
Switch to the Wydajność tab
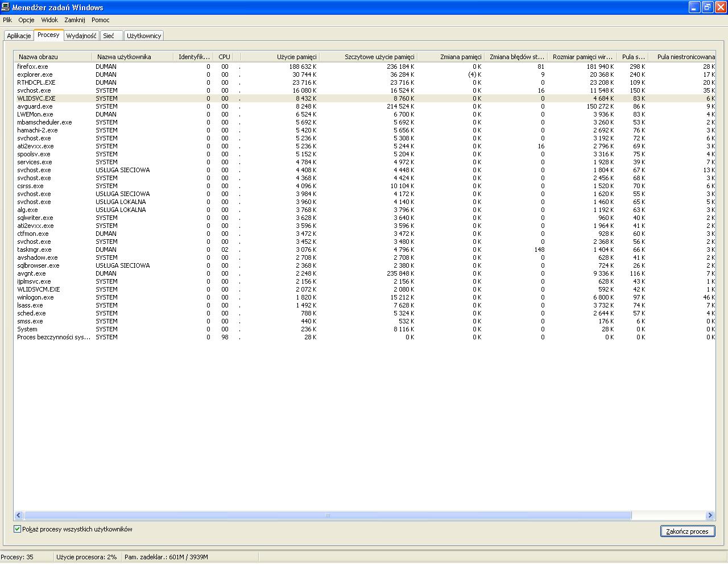click(81, 36)
